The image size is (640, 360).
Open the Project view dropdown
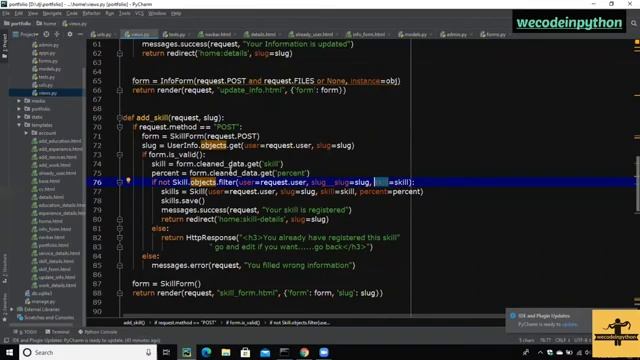(x=26, y=35)
